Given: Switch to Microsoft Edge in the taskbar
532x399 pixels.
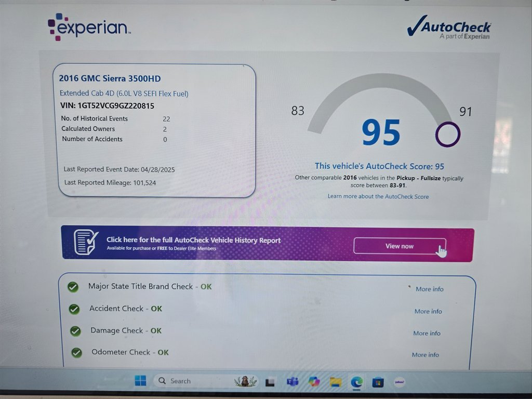Looking at the screenshot, I should [356, 382].
